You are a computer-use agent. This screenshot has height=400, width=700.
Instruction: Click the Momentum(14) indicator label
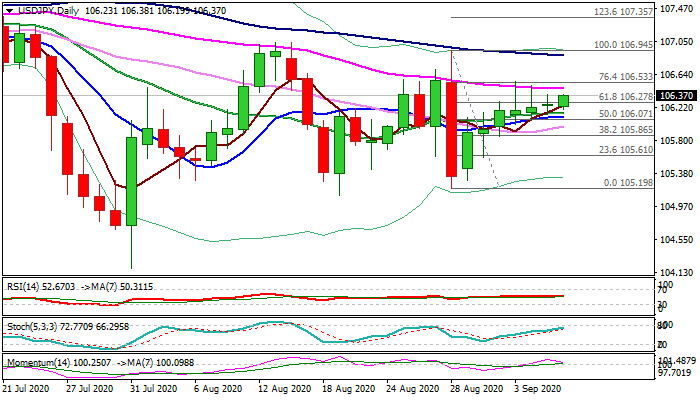click(x=38, y=362)
